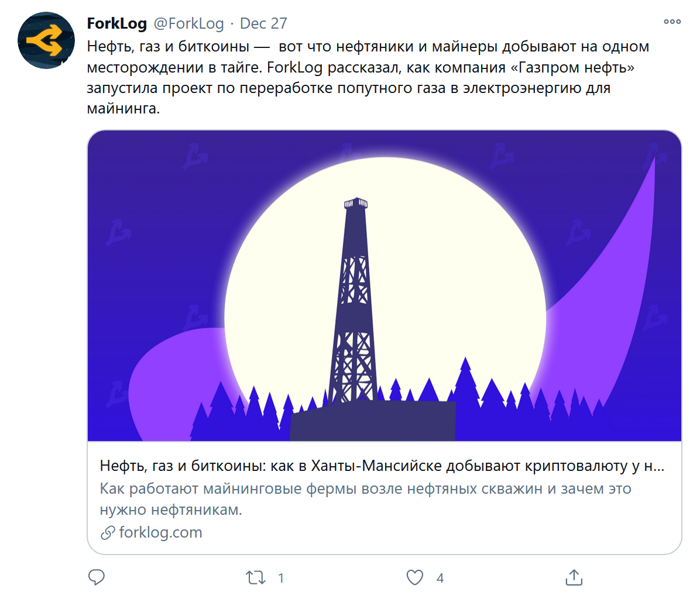Click the chain link icon beside forklog.com

coord(107,533)
